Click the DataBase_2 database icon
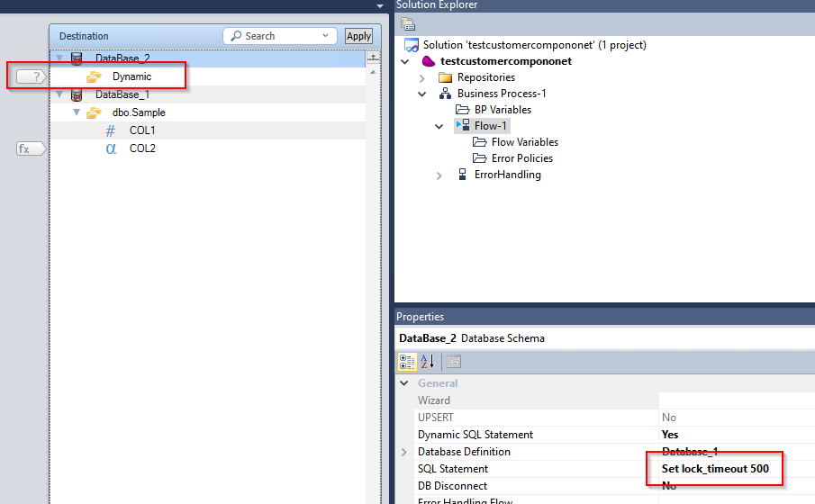The width and height of the screenshot is (815, 504). coord(77,59)
